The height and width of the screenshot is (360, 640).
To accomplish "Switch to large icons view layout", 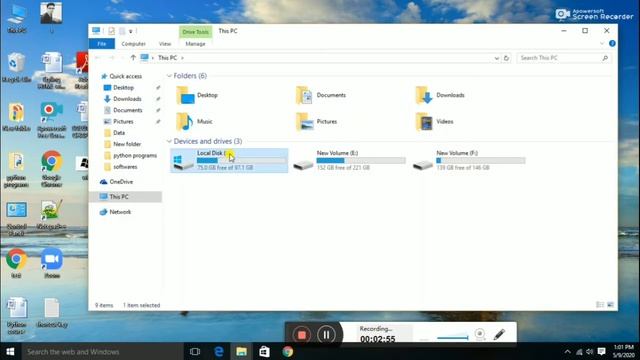I will (610, 305).
